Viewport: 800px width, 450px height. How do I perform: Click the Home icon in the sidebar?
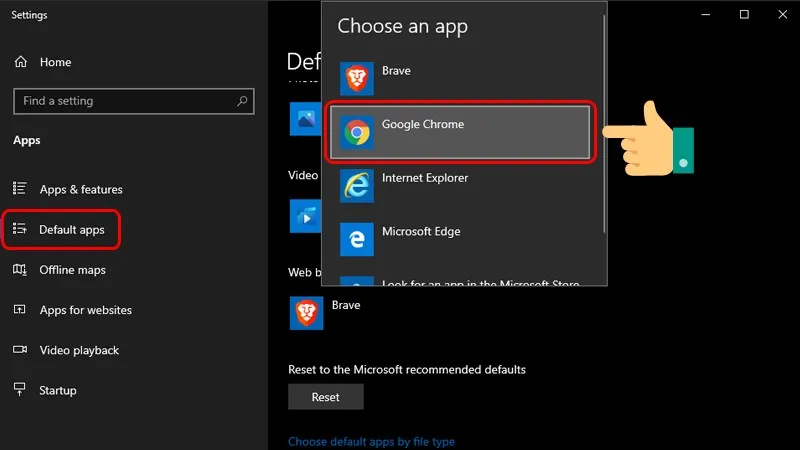click(x=21, y=62)
